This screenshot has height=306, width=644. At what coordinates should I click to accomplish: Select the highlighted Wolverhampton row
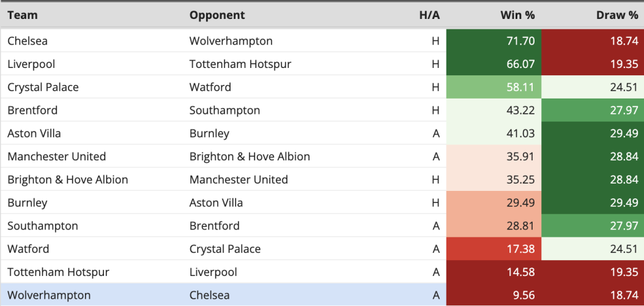[322, 295]
